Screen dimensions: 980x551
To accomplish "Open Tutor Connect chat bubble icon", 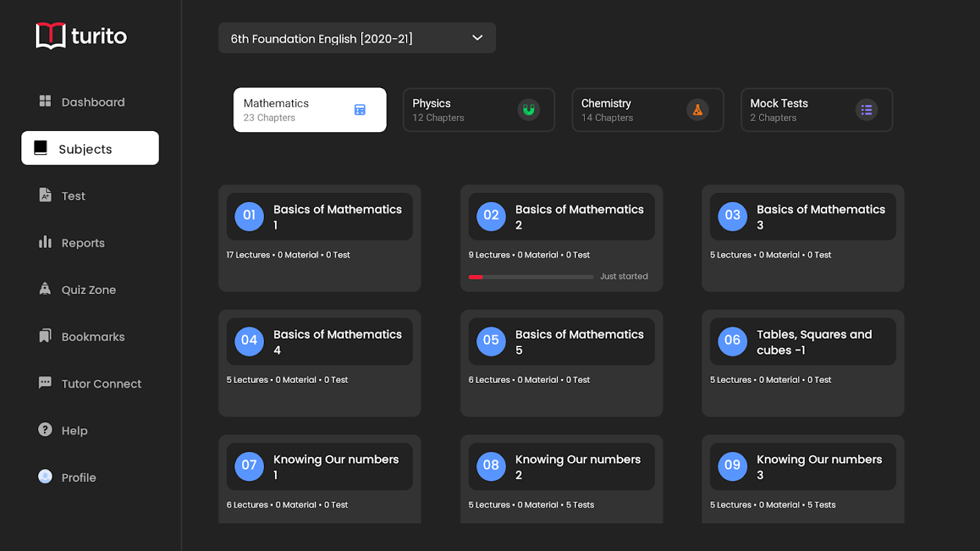I will coord(45,383).
